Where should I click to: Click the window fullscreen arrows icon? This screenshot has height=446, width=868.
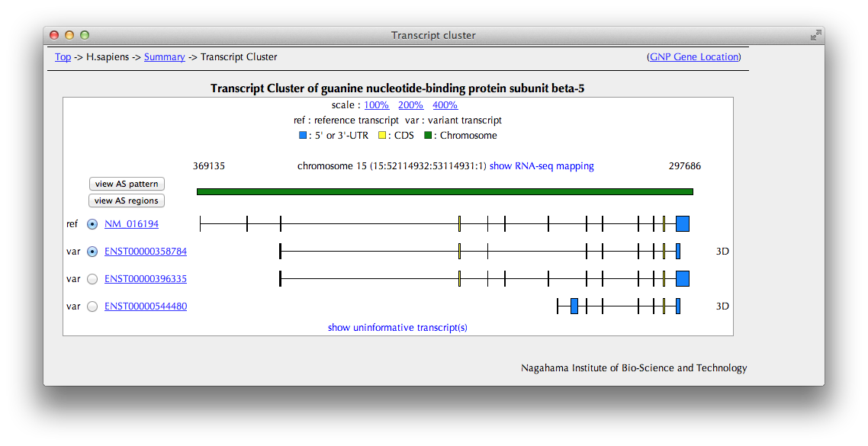coord(815,35)
